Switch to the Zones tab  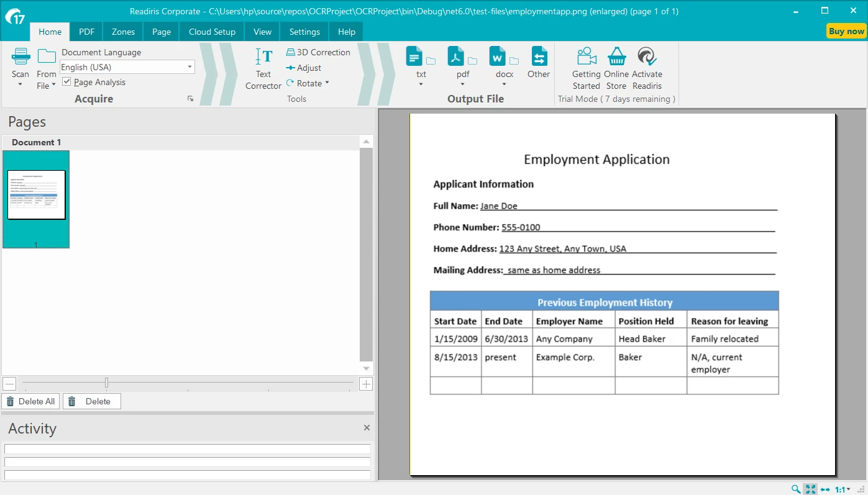[x=123, y=32]
